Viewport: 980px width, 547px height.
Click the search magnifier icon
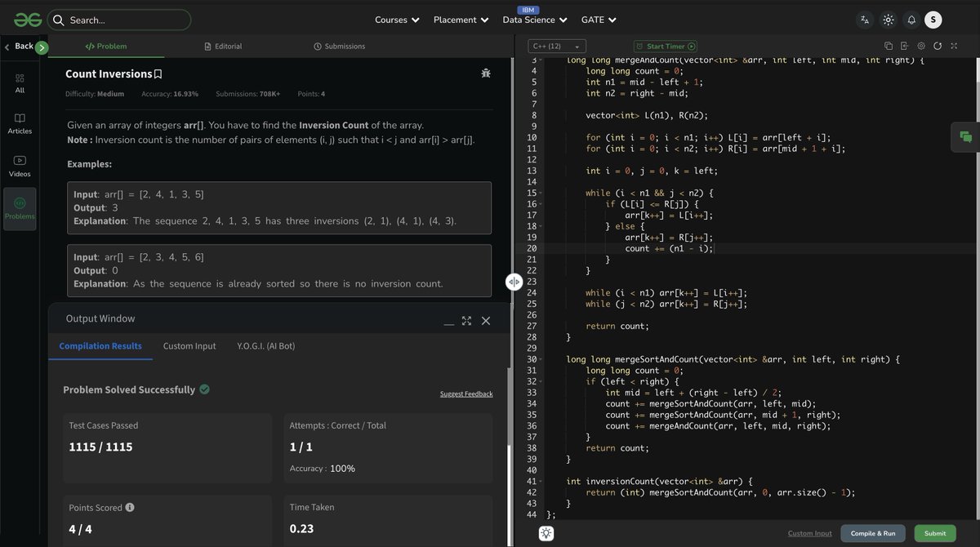pos(59,20)
